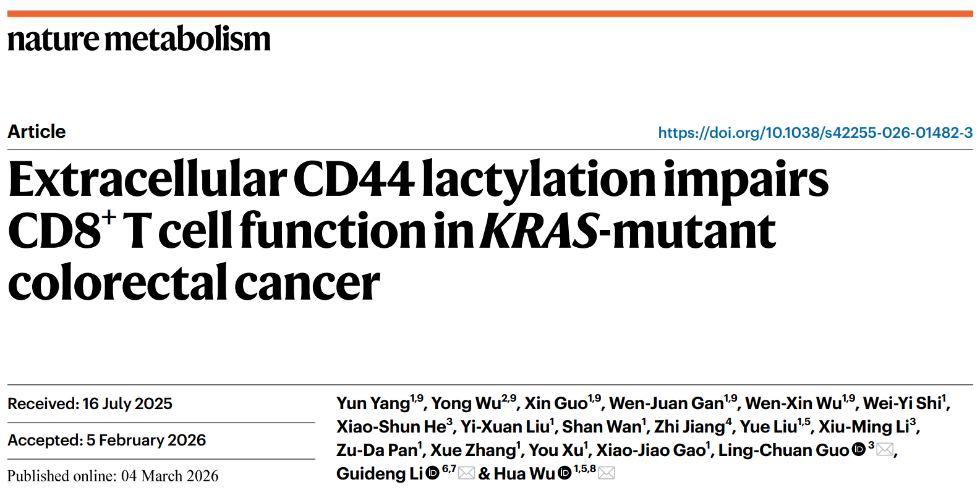Select author name Xin Guo

pos(556,403)
